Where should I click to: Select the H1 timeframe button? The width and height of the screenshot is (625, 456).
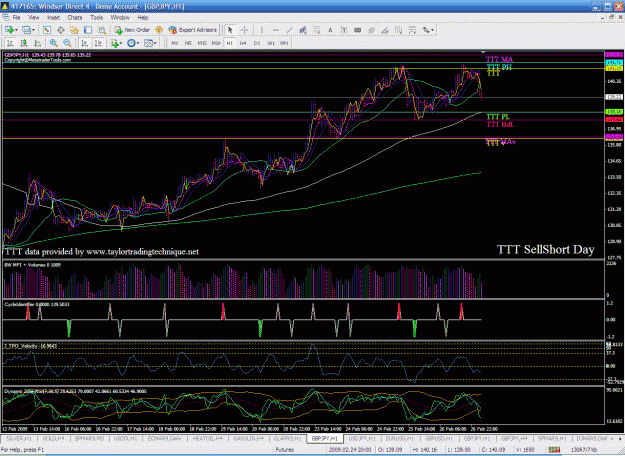[x=230, y=43]
